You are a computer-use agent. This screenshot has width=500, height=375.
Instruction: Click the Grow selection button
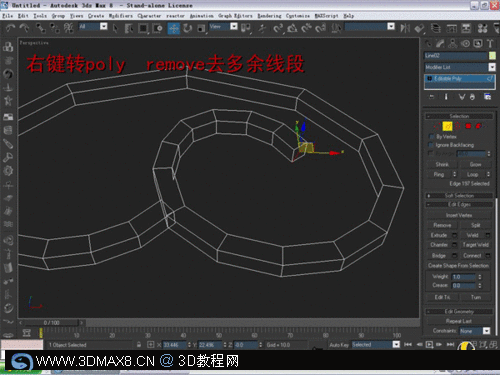[x=475, y=165]
